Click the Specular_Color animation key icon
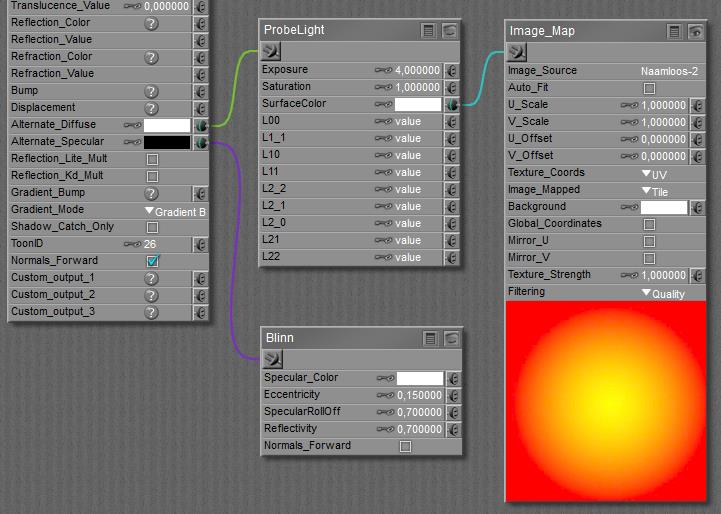The height and width of the screenshot is (514, 721). pyautogui.click(x=385, y=378)
